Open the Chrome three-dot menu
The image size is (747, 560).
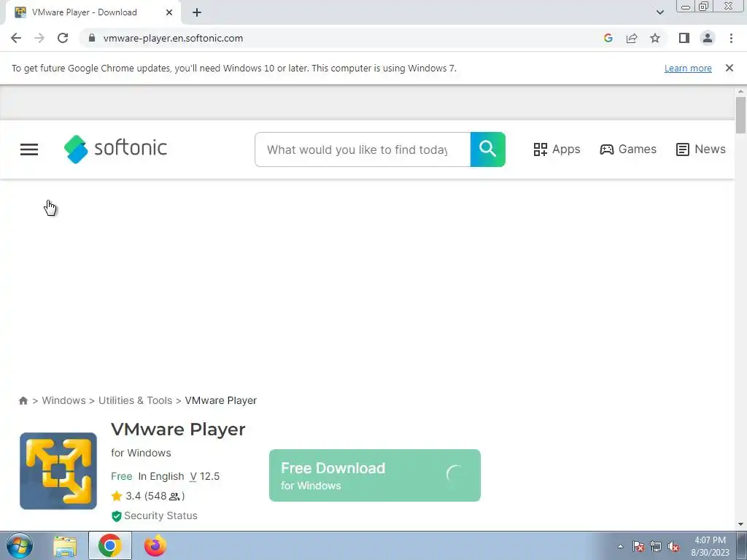(731, 38)
